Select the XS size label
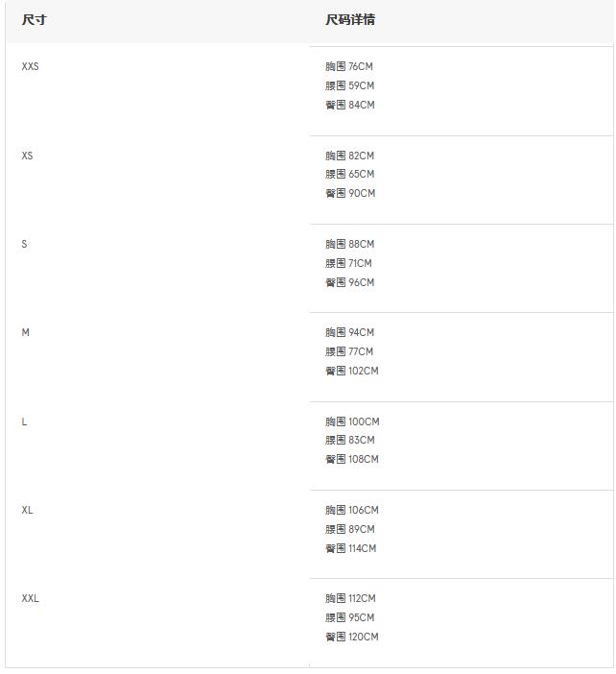 [x=28, y=156]
